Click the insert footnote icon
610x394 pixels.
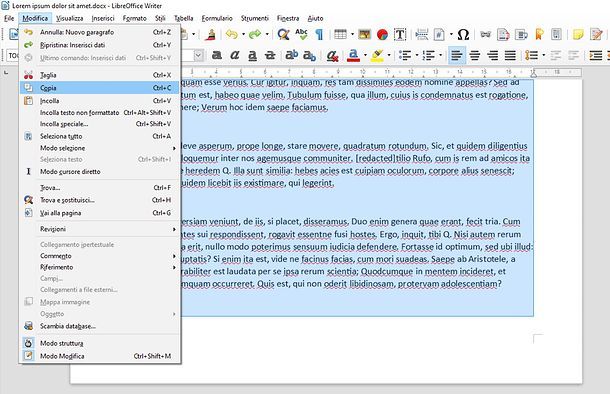pos(503,35)
